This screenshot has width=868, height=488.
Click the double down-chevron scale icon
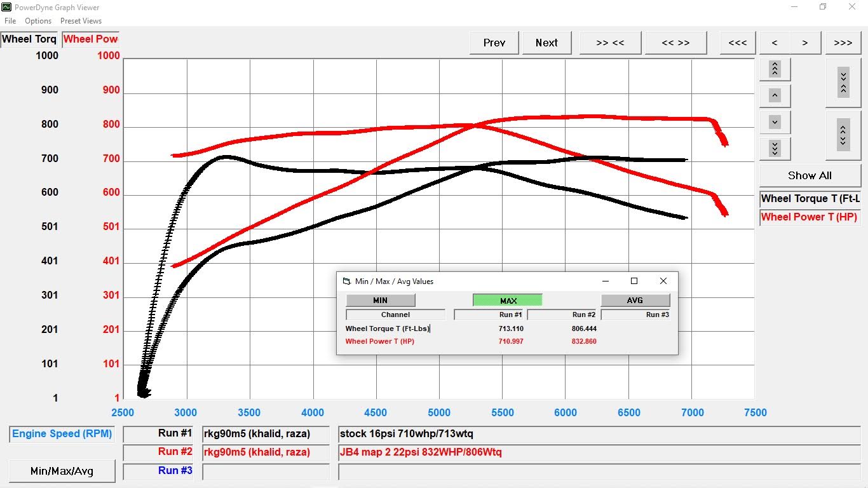pyautogui.click(x=774, y=148)
